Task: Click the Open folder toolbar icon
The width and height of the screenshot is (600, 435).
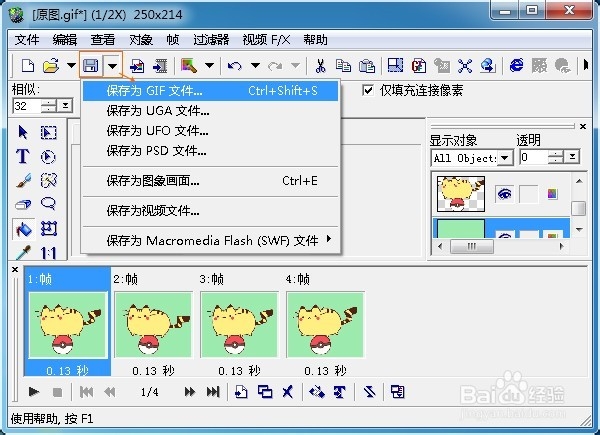Action: [x=51, y=66]
